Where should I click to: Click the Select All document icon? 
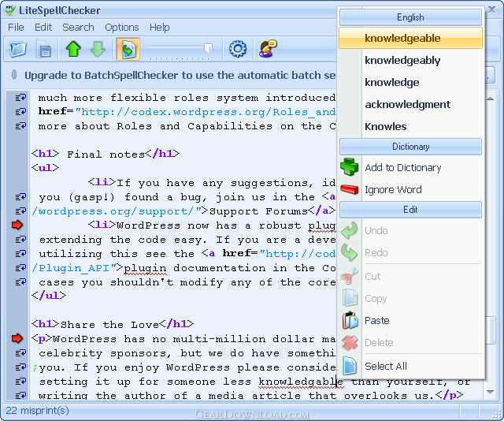(350, 366)
